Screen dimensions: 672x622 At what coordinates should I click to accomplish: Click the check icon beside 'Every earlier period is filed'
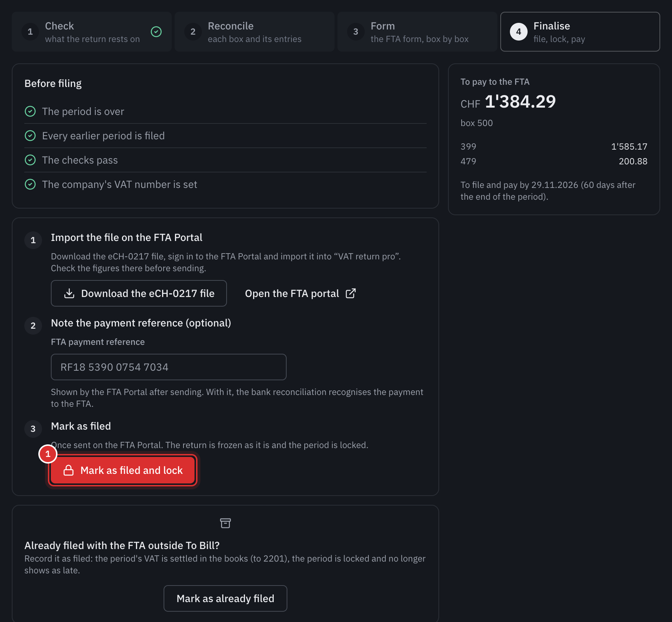pos(30,136)
